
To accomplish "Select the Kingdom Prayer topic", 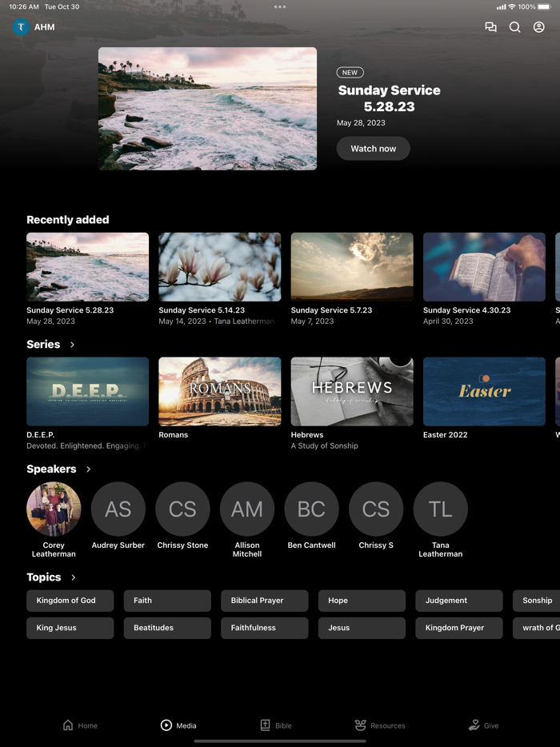I will tap(459, 628).
